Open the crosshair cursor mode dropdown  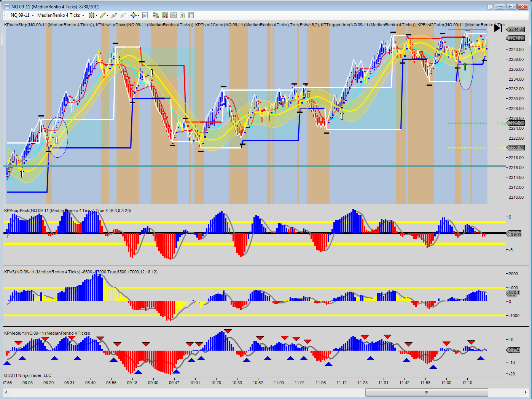pos(135,15)
